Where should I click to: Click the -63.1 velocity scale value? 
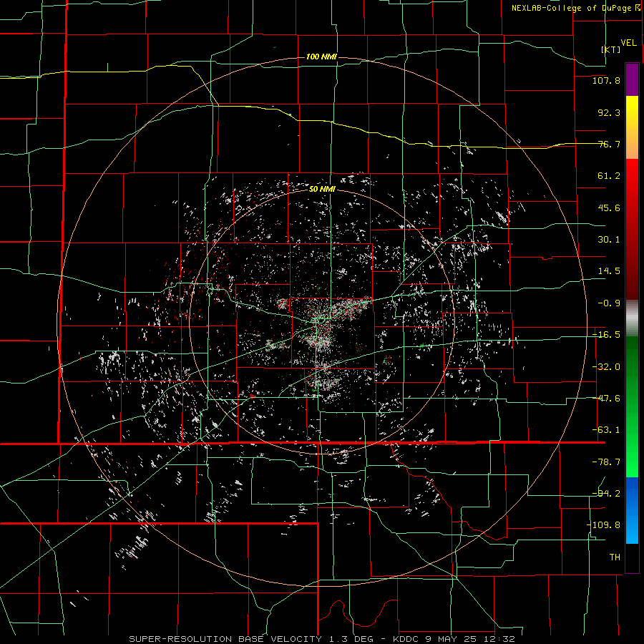[606, 430]
